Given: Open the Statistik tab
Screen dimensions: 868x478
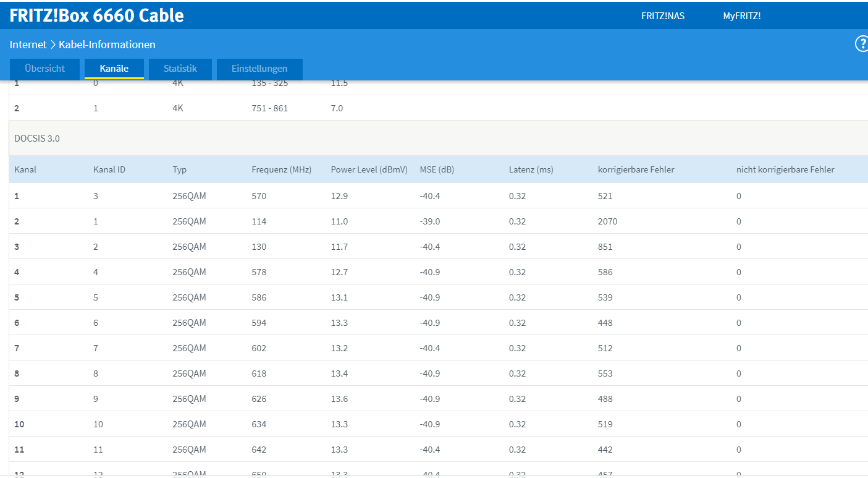Looking at the screenshot, I should pyautogui.click(x=180, y=69).
